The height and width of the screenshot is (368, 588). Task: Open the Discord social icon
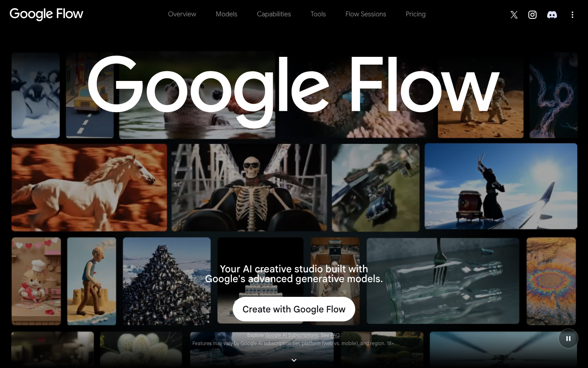point(552,15)
